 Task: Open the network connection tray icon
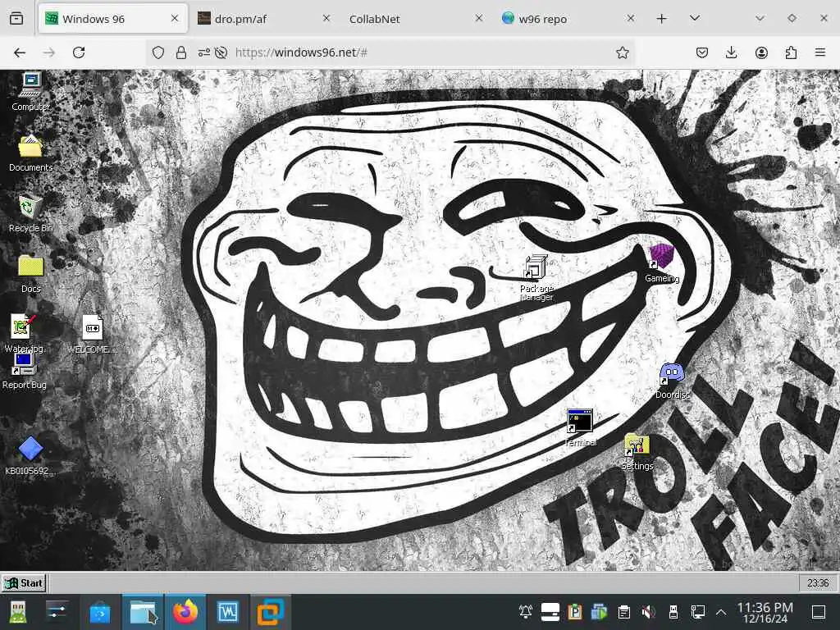pyautogui.click(x=698, y=611)
